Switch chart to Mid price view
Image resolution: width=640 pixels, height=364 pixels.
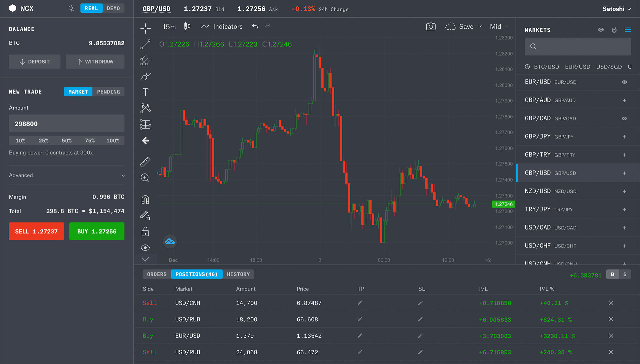[495, 26]
